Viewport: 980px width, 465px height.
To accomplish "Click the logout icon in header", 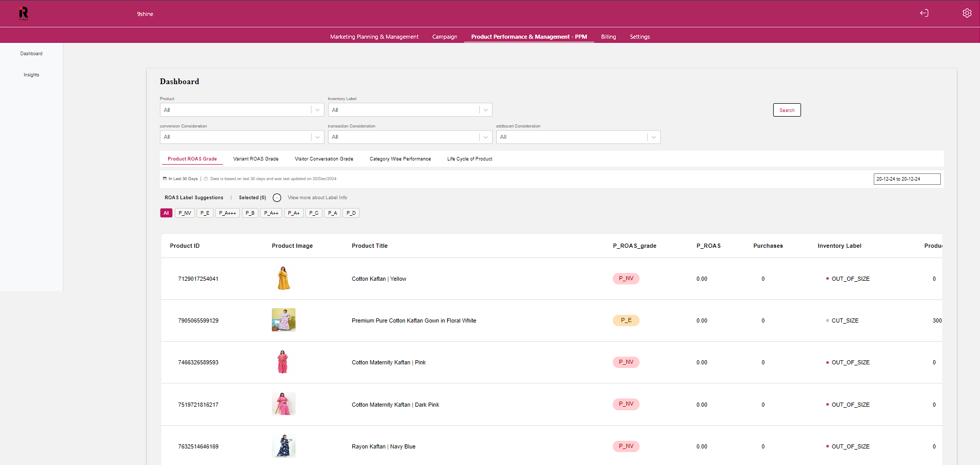I will click(924, 13).
